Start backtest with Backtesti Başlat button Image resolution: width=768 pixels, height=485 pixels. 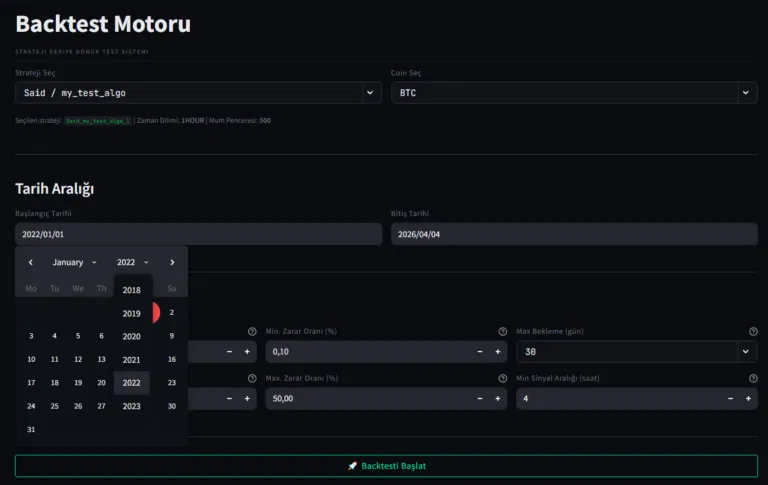(386, 466)
